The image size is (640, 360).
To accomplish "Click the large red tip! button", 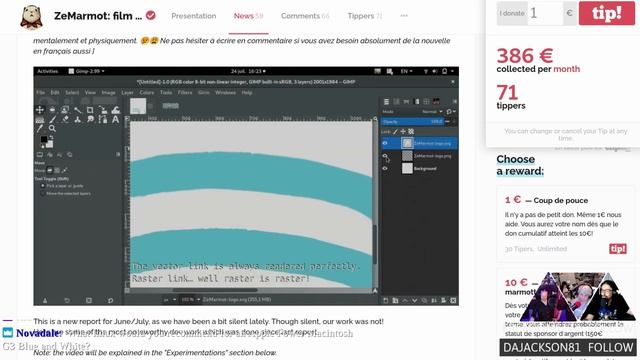I will click(x=607, y=13).
